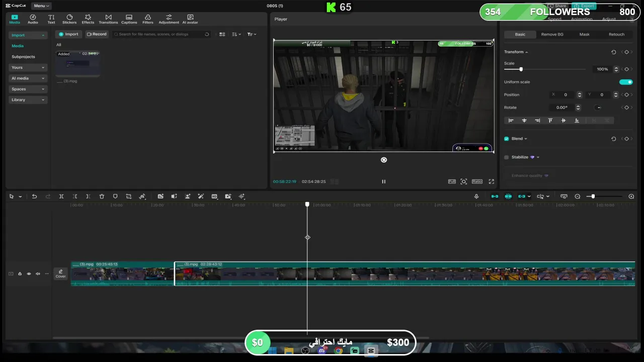
Task: Open the media sort dropdown
Action: 236,34
